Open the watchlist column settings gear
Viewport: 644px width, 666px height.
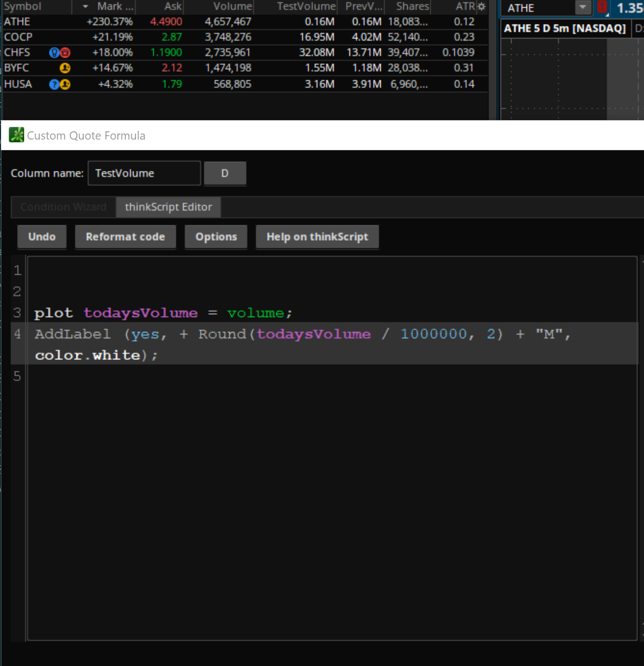coord(481,7)
